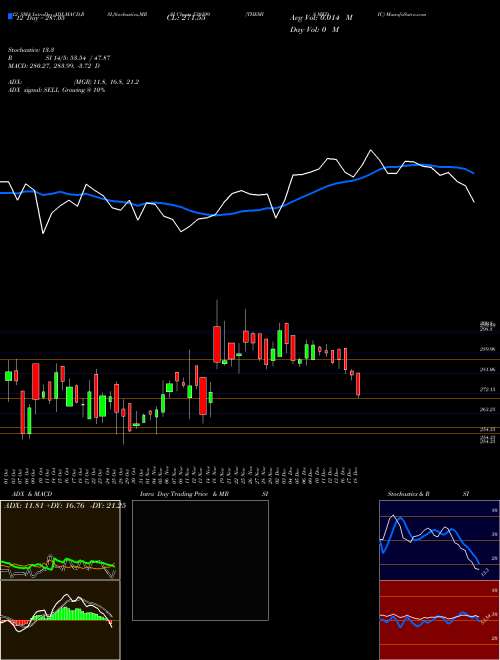Open the blue Stochastics chart thumbnail
500x660 pixels.
coord(439,540)
